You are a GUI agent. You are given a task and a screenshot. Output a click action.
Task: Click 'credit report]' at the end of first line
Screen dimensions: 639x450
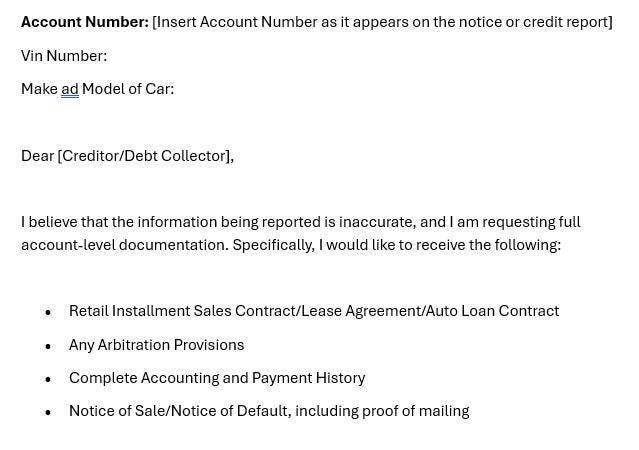tap(568, 22)
